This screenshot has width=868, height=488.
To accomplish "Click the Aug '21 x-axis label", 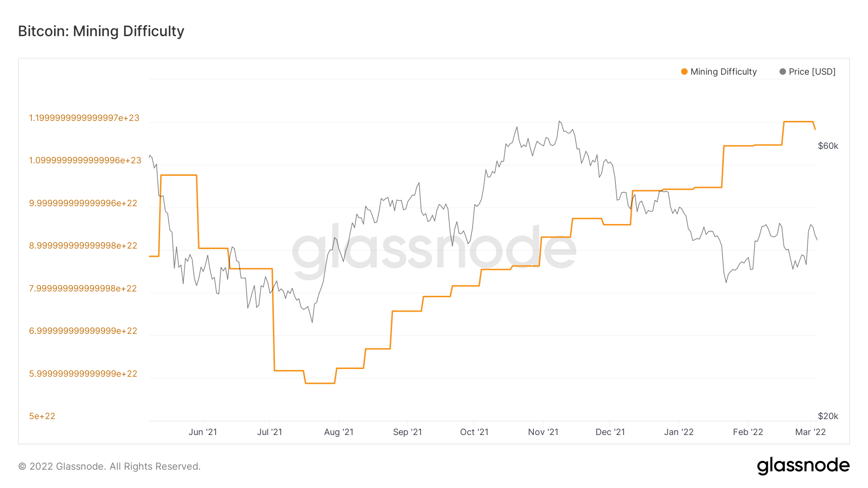I will (x=339, y=432).
